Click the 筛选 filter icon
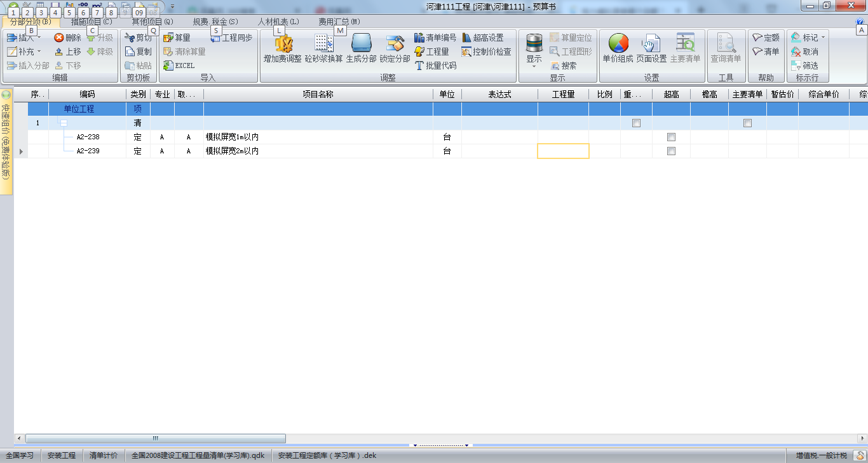868x463 pixels. [x=796, y=66]
